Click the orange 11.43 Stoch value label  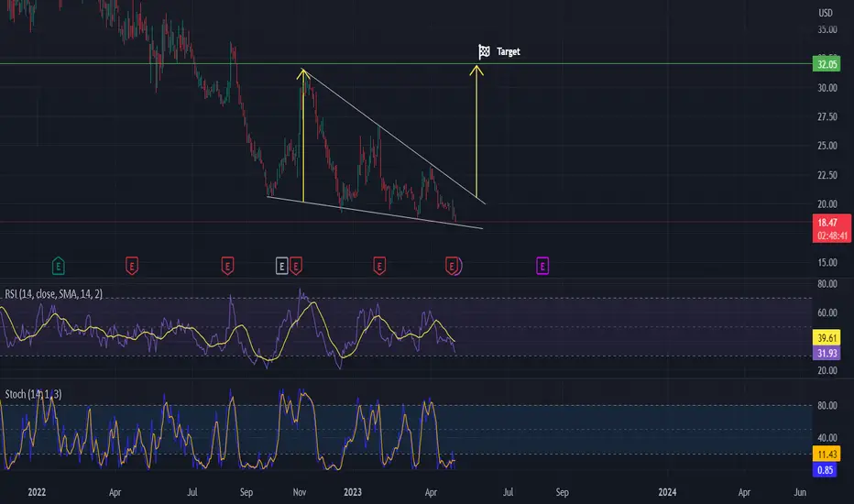coord(827,454)
